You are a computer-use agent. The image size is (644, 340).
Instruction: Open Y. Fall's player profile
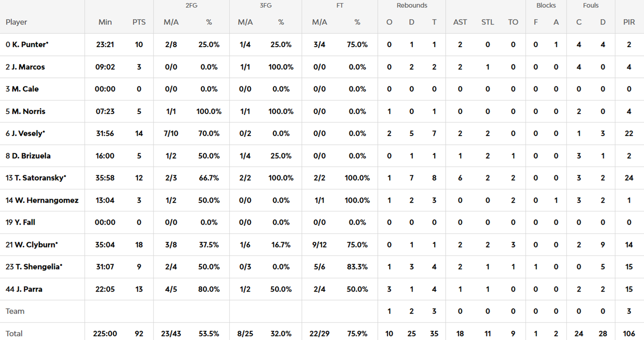point(24,222)
